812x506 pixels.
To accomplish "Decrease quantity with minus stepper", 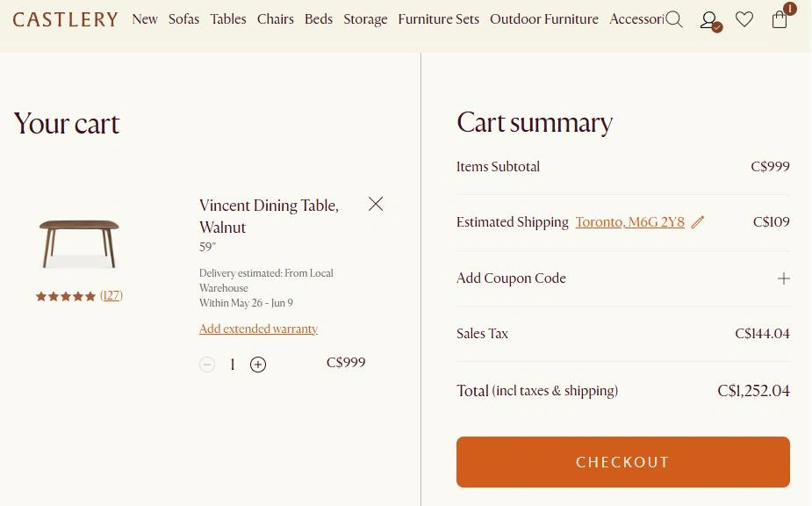I will 207,365.
